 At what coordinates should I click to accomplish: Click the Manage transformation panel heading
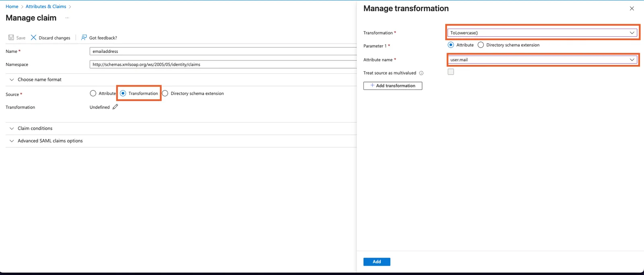coord(406,8)
